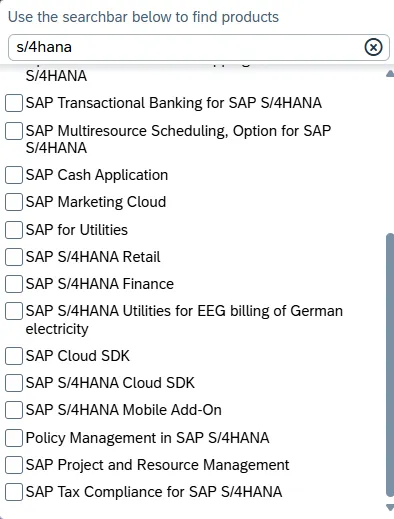The height and width of the screenshot is (519, 394).
Task: Check SAP Tax Compliance for SAP S/4HANA
Action: tap(14, 492)
